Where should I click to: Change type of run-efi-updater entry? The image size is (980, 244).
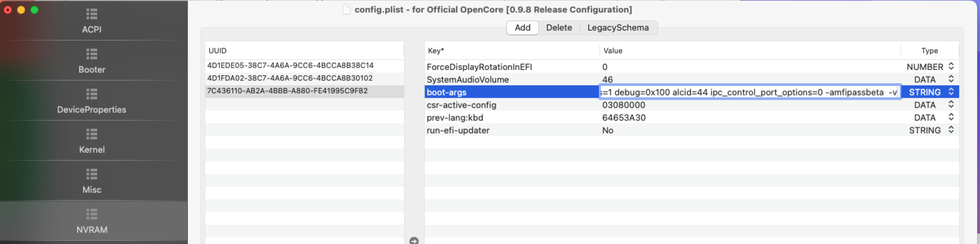[951, 130]
